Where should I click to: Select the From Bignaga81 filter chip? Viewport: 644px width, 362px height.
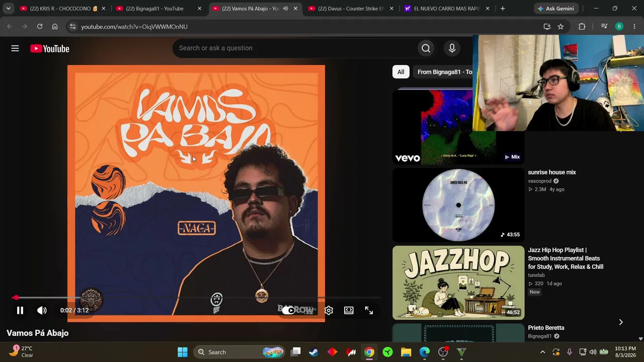point(443,72)
